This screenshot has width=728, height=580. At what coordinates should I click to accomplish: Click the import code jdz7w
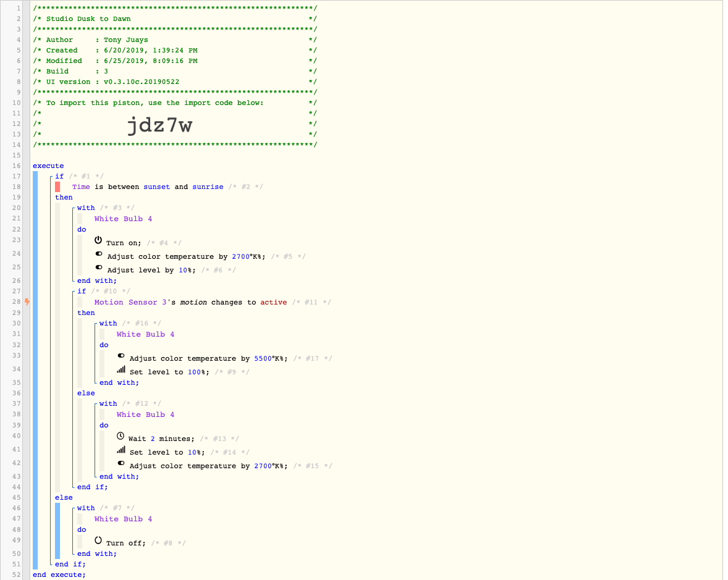(159, 125)
